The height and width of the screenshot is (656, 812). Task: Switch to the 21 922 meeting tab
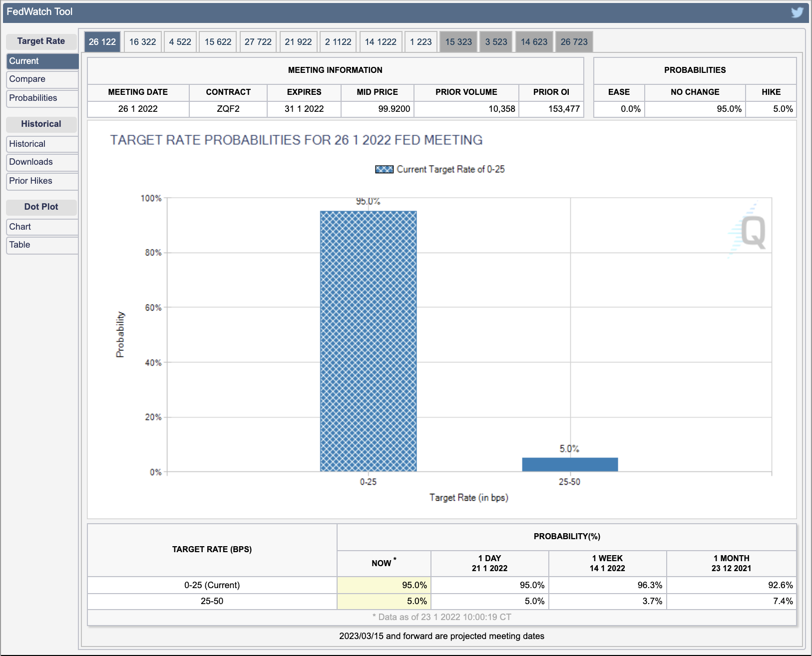click(298, 42)
